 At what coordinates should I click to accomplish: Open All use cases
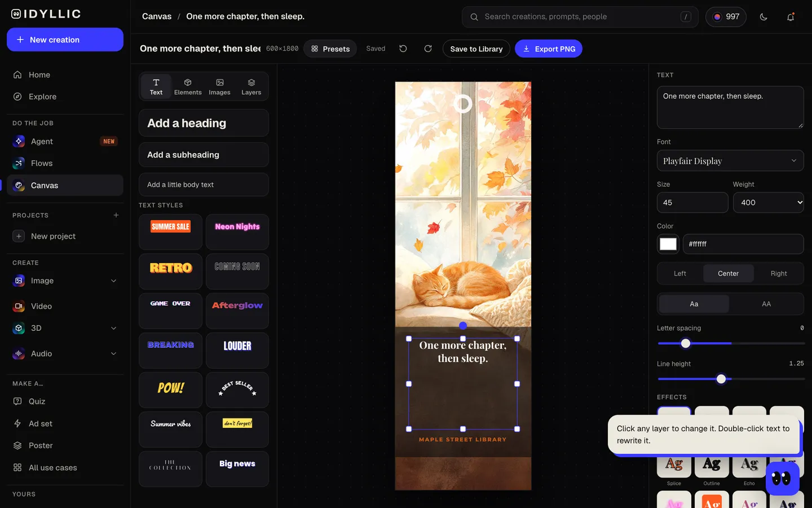click(x=65, y=467)
